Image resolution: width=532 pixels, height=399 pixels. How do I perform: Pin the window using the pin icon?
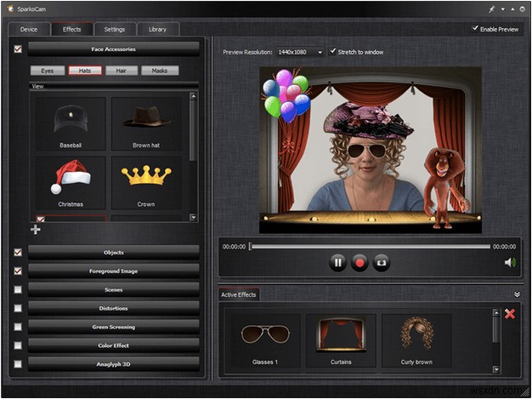490,8
